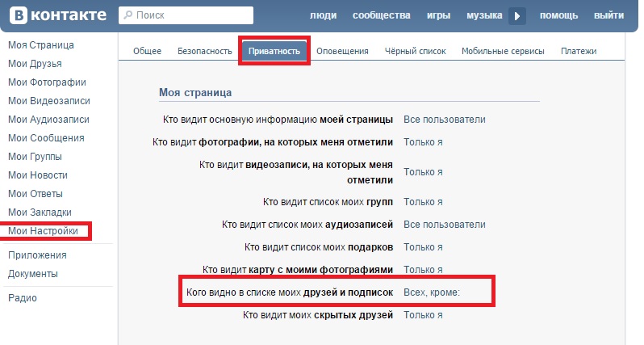Open Мои Настройки in sidebar

coord(43,231)
